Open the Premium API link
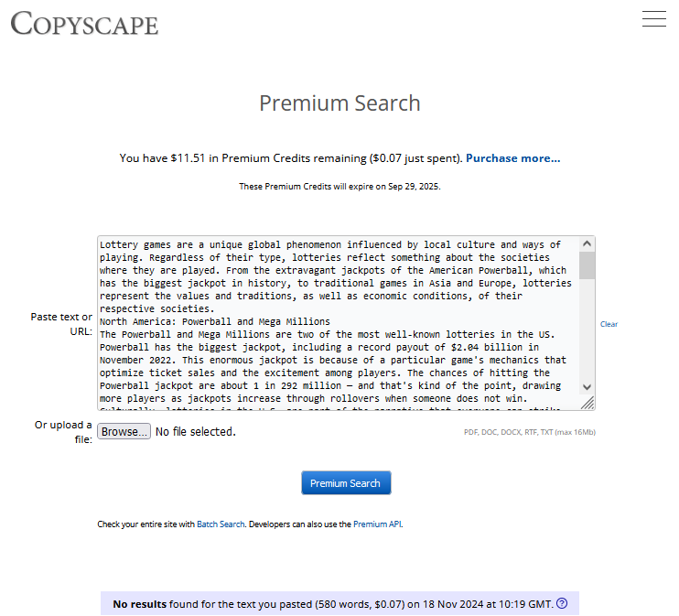The width and height of the screenshot is (679, 616). (377, 524)
